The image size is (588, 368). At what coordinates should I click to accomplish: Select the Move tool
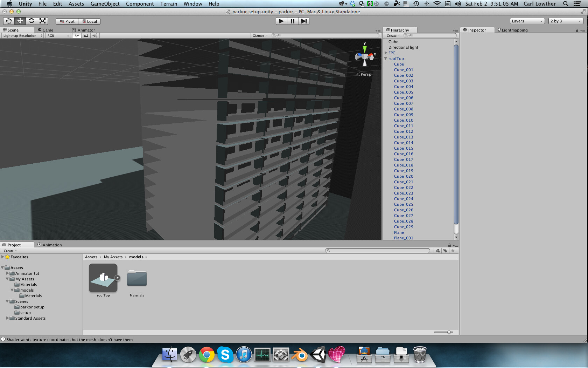20,21
